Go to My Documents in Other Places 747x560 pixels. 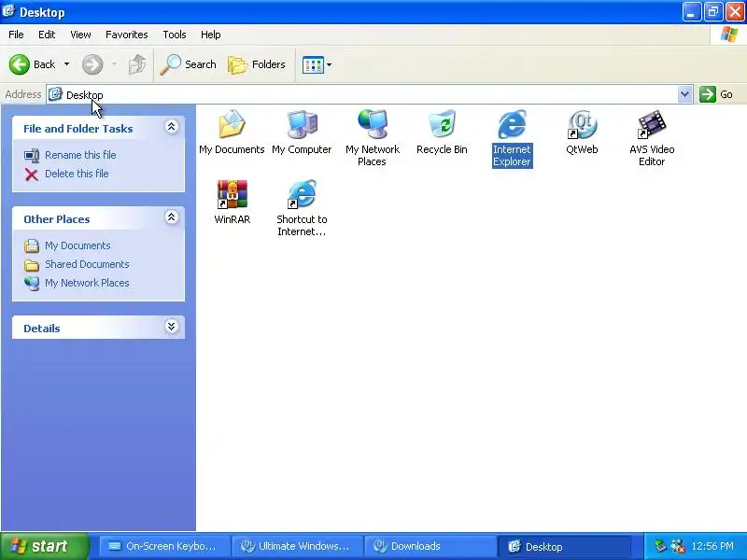point(78,245)
